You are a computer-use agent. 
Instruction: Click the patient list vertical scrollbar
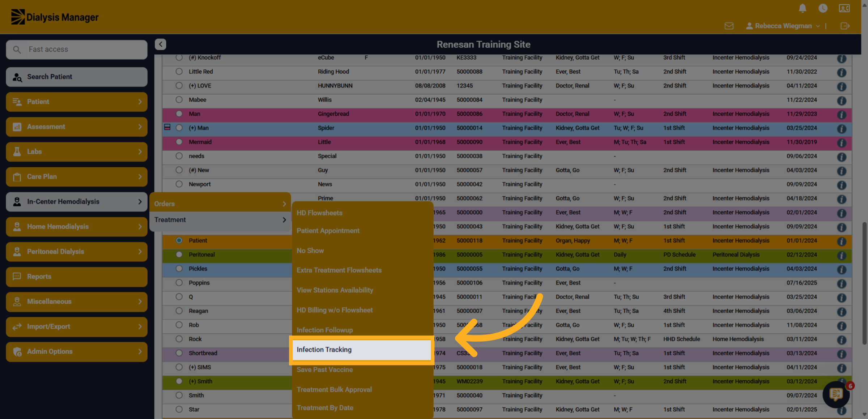pyautogui.click(x=864, y=284)
